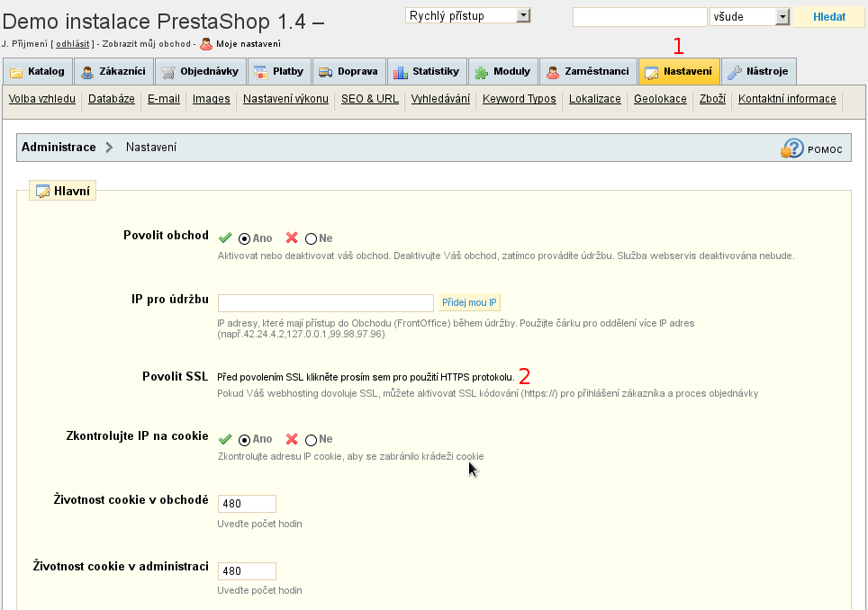Click the Hlavní section edit icon
The image size is (868, 610).
42,192
